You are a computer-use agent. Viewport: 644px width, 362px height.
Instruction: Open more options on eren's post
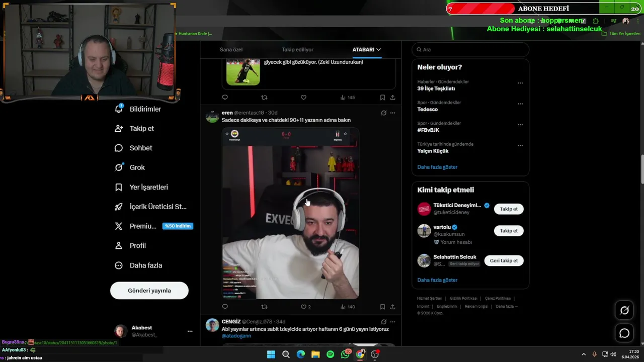[393, 113]
